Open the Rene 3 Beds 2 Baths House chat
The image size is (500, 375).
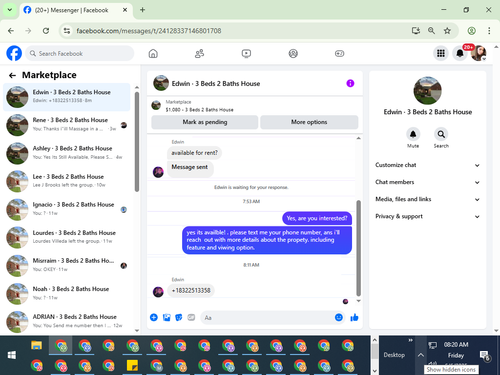click(x=67, y=125)
